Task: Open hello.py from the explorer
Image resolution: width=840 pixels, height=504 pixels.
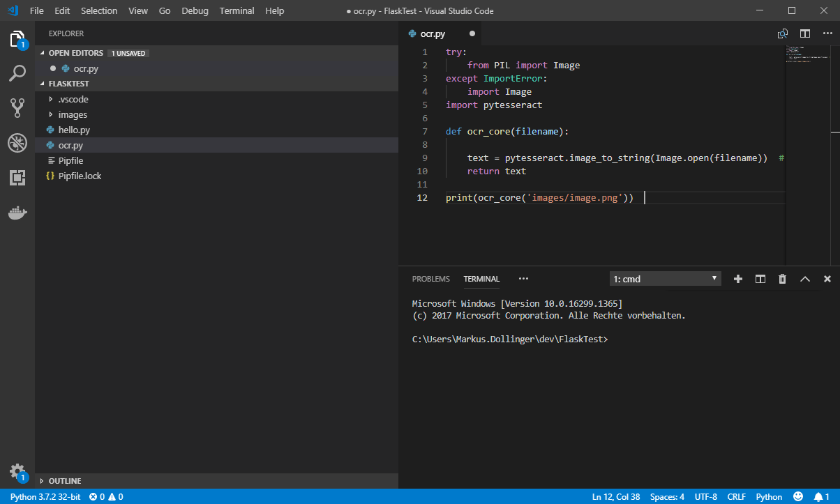Action: click(74, 130)
